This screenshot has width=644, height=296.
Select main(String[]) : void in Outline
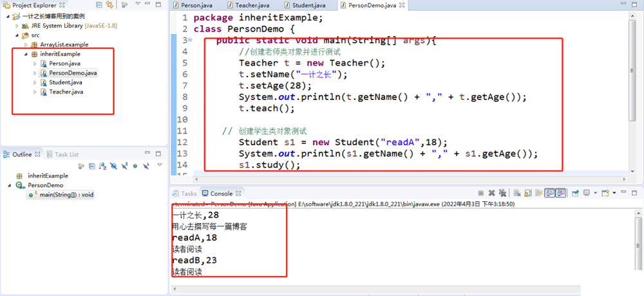tap(62, 195)
